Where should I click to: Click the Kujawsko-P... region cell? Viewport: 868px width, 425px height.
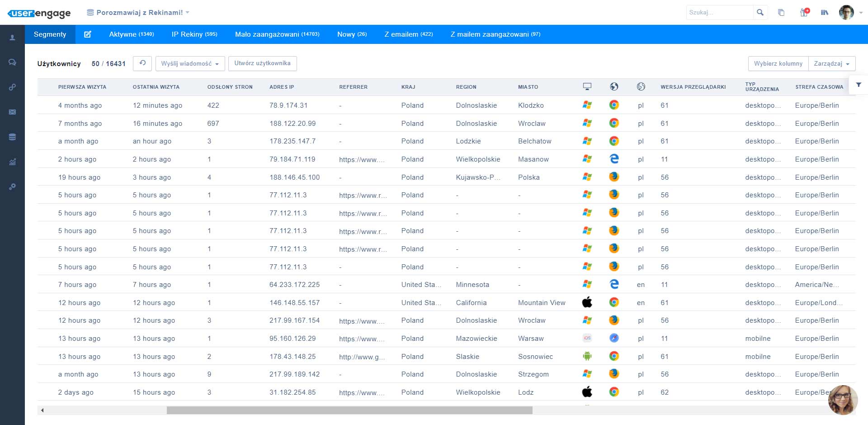point(478,177)
